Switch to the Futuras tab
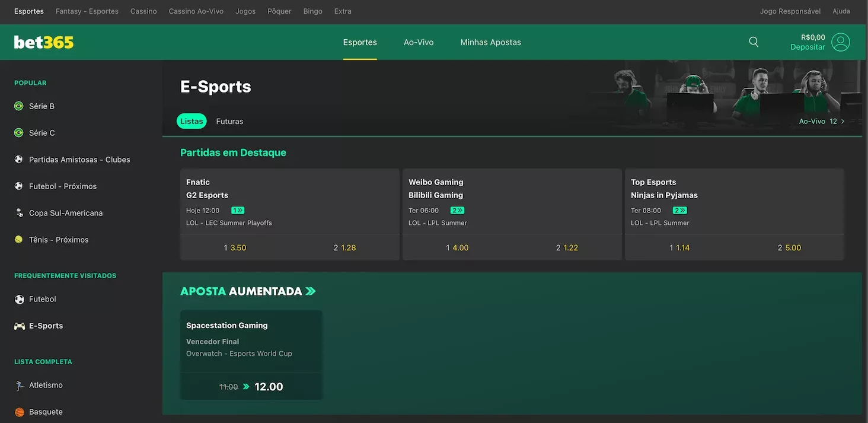 229,121
